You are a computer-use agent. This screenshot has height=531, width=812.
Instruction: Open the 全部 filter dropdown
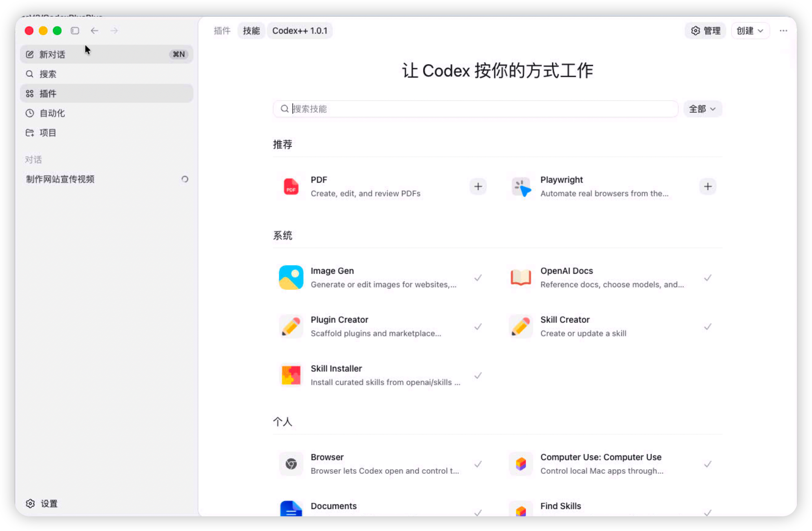(703, 109)
